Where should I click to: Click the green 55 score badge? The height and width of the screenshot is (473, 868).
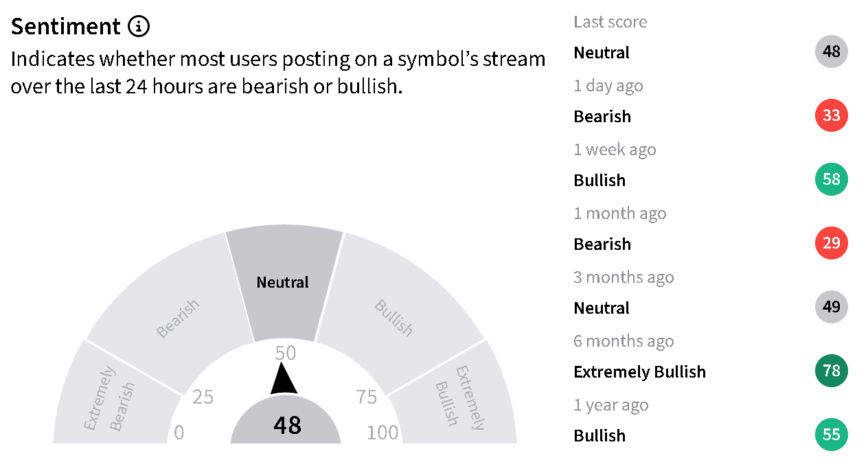tap(832, 435)
